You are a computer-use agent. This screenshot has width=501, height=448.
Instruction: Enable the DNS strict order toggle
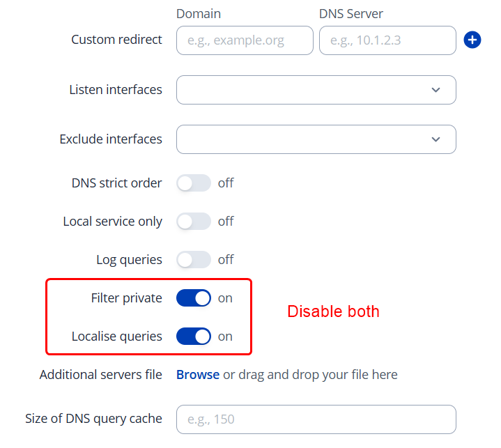tap(194, 183)
